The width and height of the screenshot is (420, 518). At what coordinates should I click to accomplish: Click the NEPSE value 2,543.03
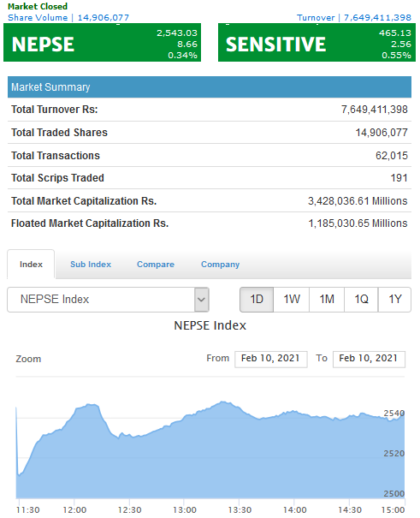(177, 33)
